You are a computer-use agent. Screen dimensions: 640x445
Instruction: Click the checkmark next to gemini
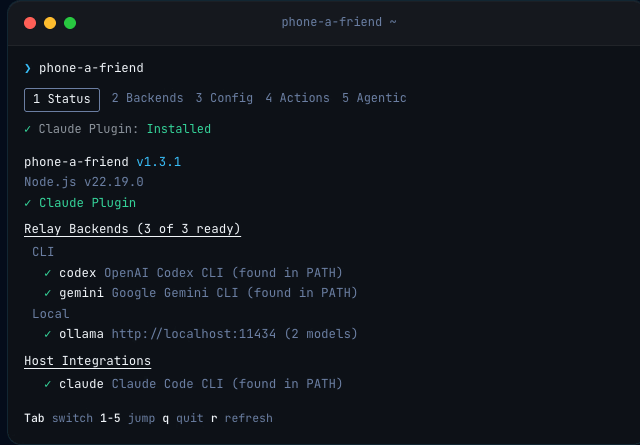[x=48, y=293]
